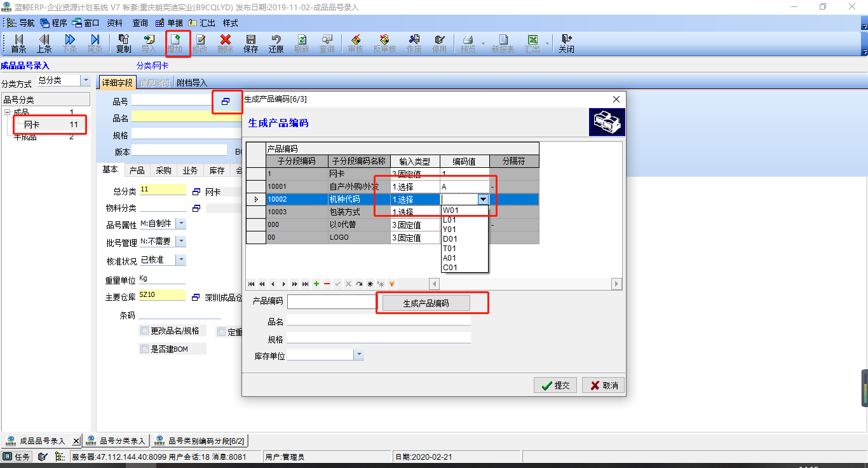Go to first record with 首条 button
The image size is (868, 468).
click(x=18, y=44)
